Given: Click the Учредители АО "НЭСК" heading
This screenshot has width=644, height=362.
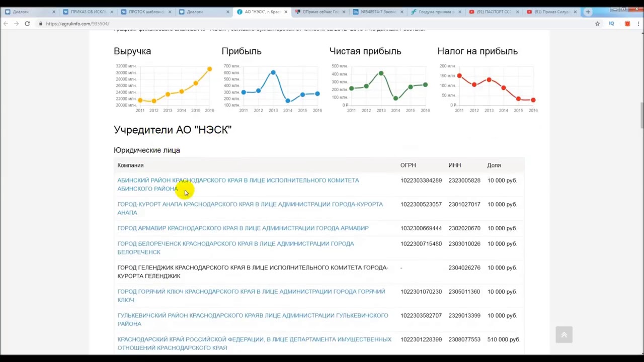Looking at the screenshot, I should 173,130.
